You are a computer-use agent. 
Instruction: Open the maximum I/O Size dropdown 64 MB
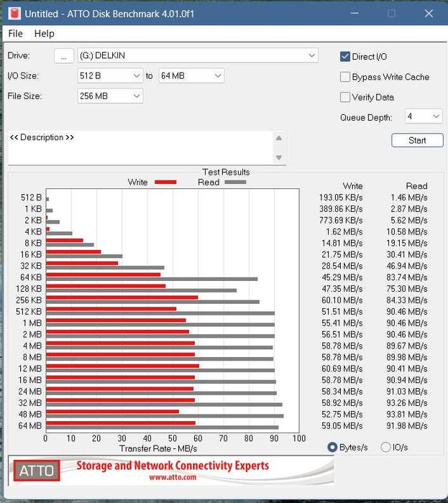coord(191,75)
